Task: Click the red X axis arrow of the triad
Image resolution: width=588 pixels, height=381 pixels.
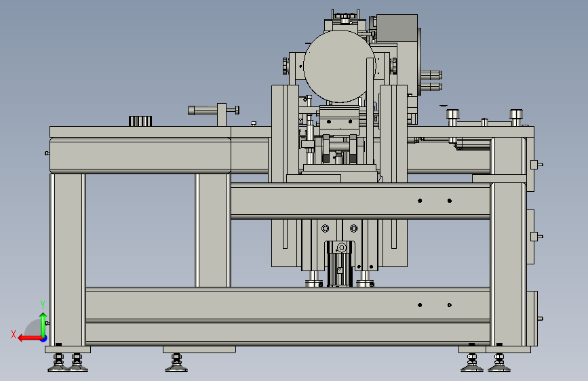Action: click(x=30, y=338)
